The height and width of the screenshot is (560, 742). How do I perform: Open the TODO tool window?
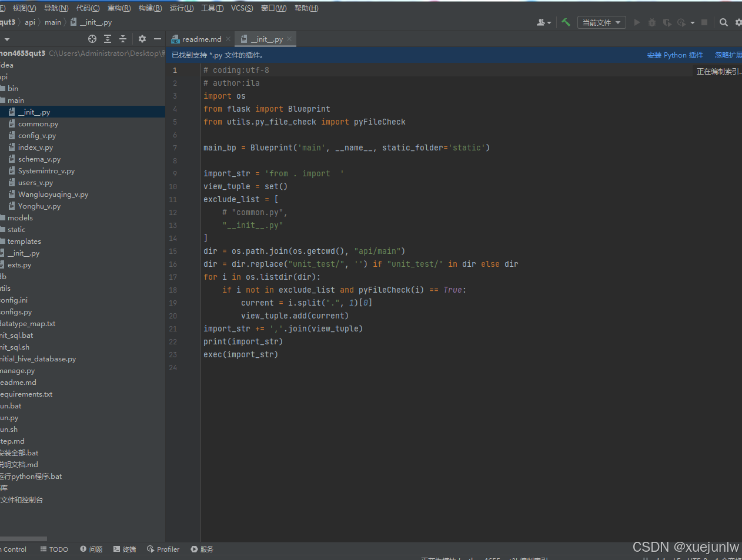click(x=54, y=549)
